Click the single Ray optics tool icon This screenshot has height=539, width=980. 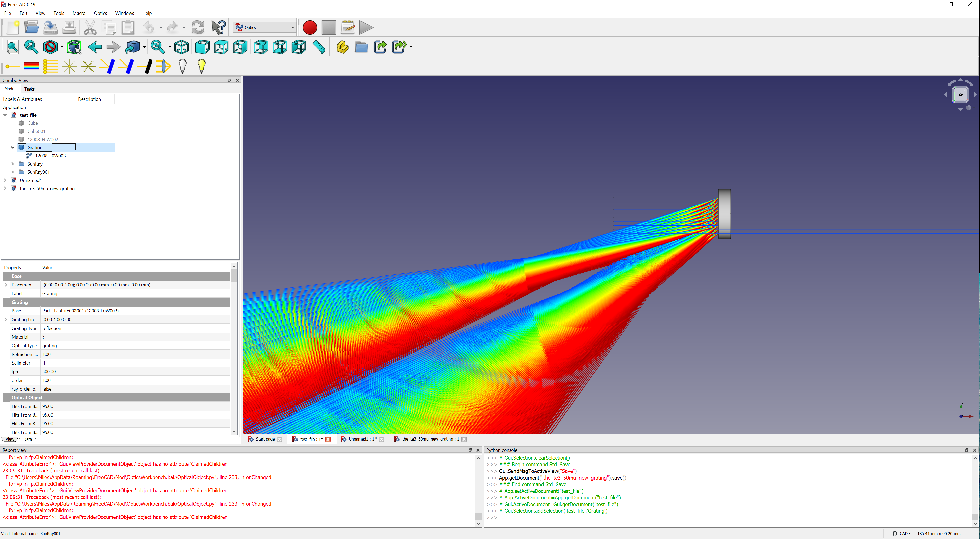[12, 66]
